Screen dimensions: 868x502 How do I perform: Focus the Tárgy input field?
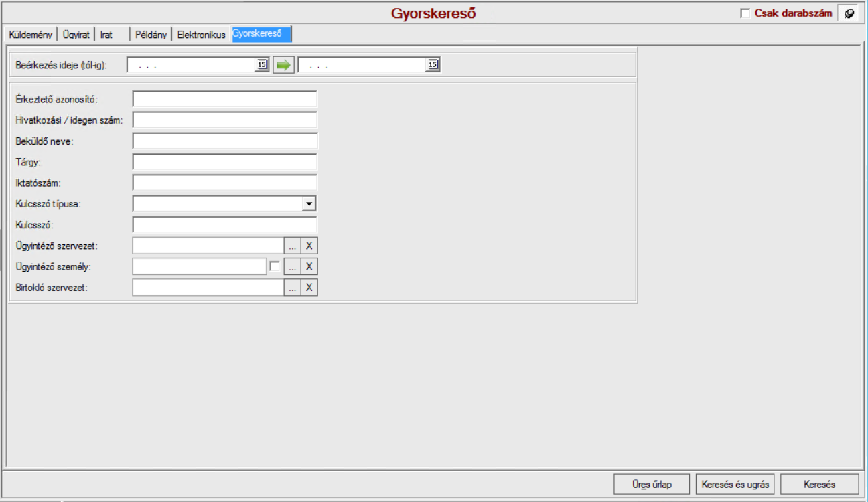pyautogui.click(x=224, y=161)
